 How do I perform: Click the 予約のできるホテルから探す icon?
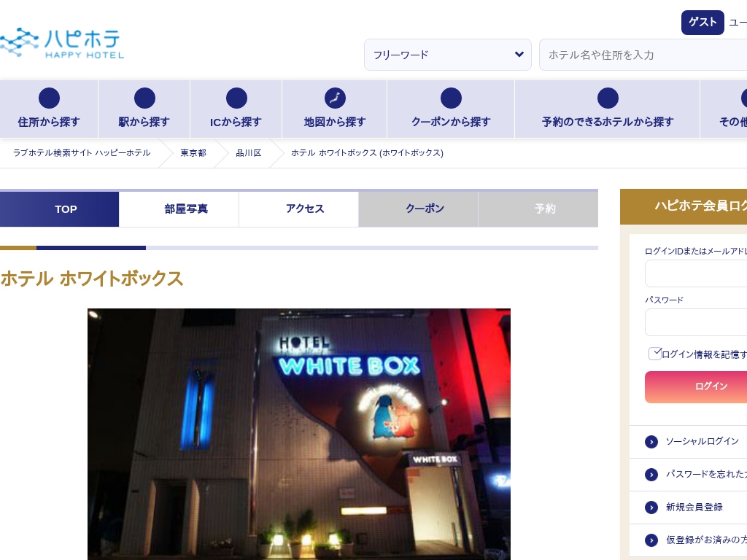[x=607, y=98]
